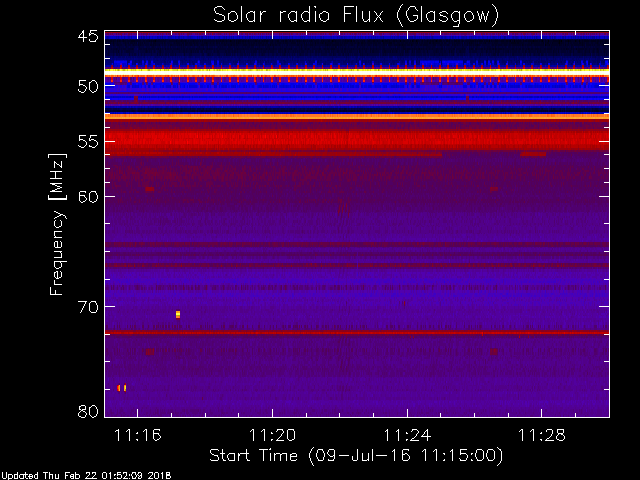Screen dimensions: 640x480
Task: Click the 11:28 time tick label
Action: pyautogui.click(x=542, y=435)
